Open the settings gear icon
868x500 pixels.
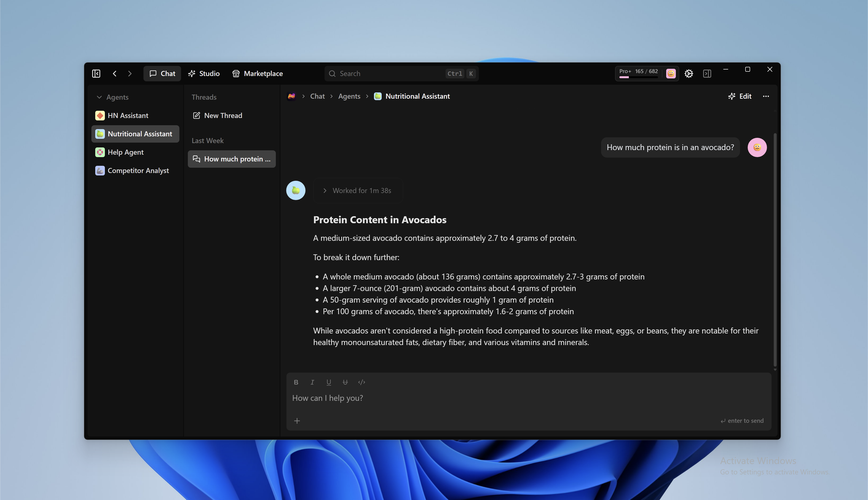click(x=689, y=74)
